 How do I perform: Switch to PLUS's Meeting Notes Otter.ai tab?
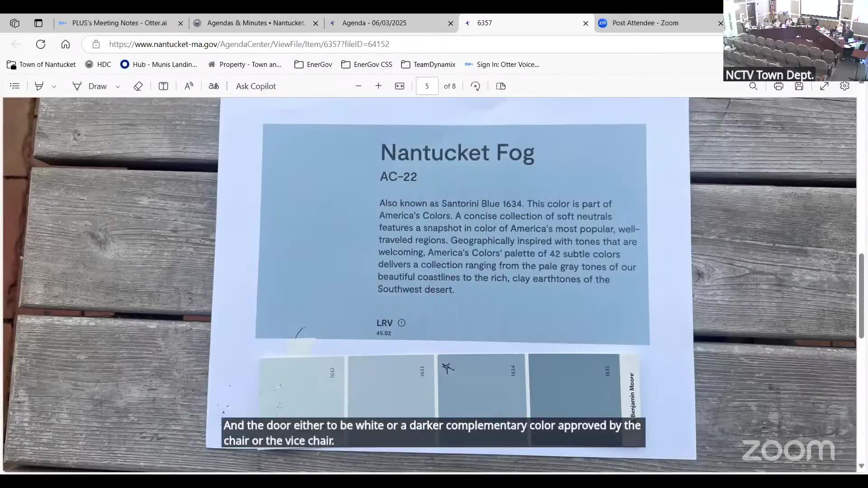[x=119, y=23]
